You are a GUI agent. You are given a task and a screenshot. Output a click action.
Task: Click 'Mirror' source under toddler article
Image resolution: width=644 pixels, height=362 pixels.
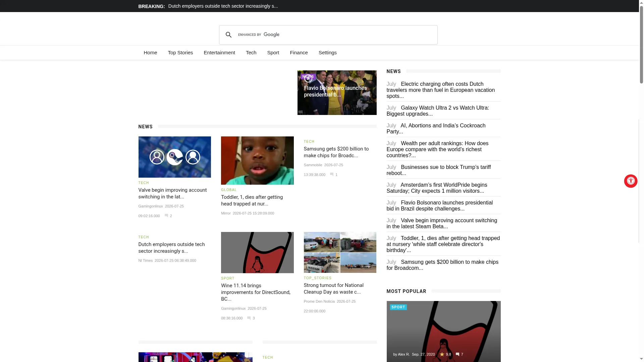226,213
